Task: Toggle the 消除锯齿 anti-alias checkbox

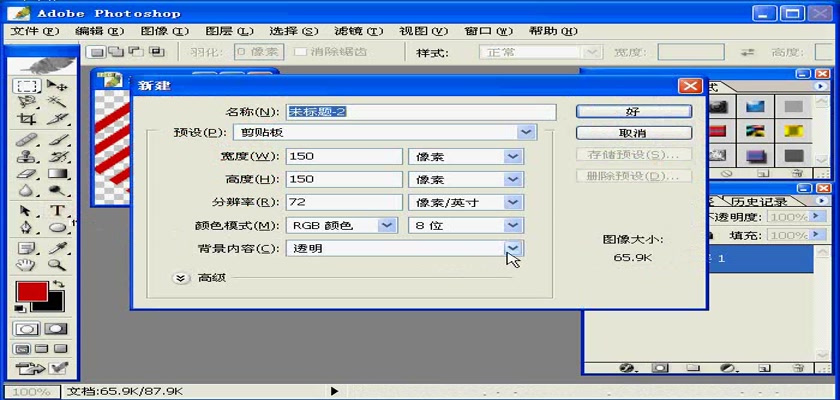Action: pos(301,52)
